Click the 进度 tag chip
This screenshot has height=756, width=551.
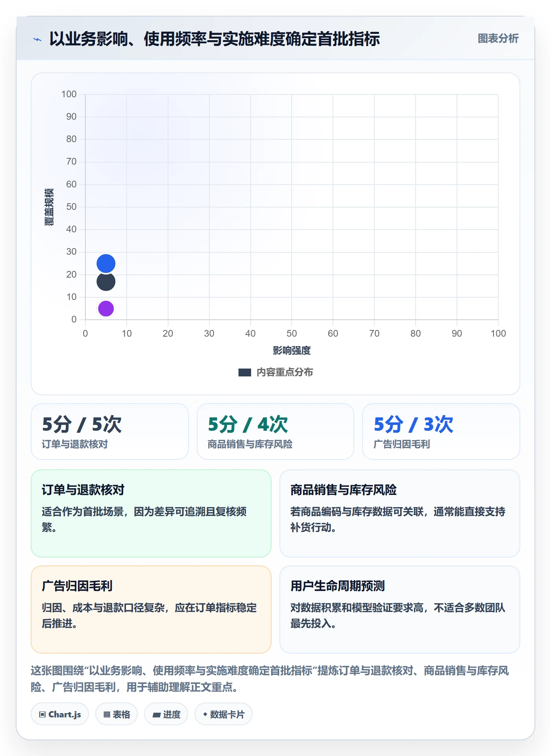[166, 714]
